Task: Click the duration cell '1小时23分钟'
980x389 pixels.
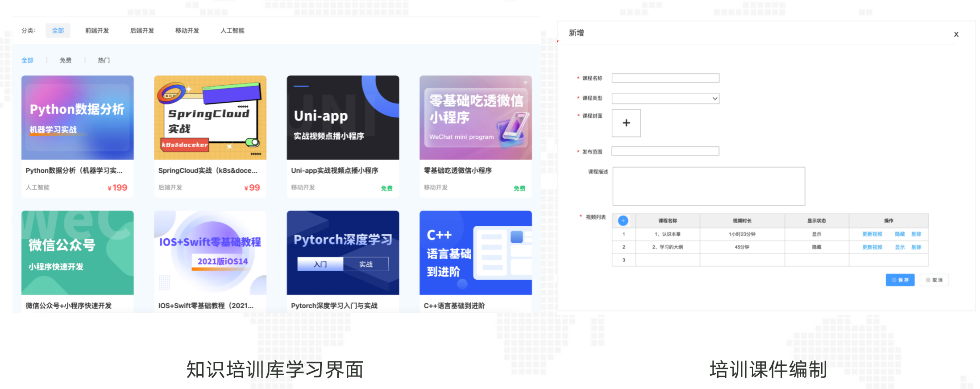Action: coord(742,234)
